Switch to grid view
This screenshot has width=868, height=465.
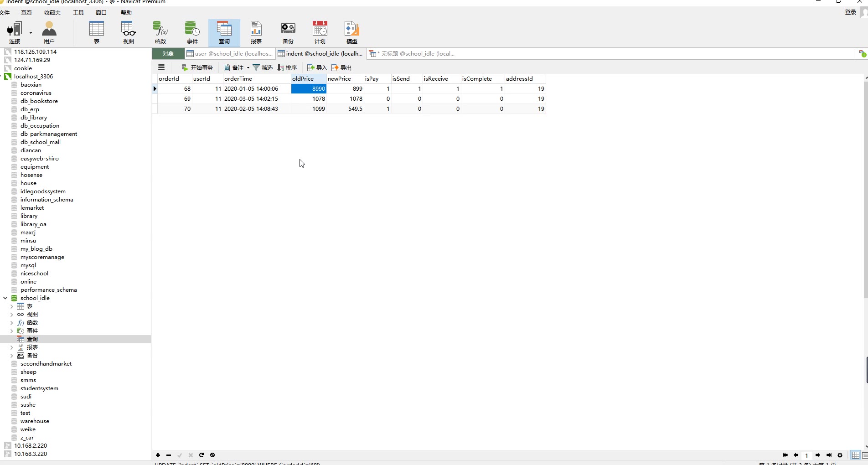point(856,455)
